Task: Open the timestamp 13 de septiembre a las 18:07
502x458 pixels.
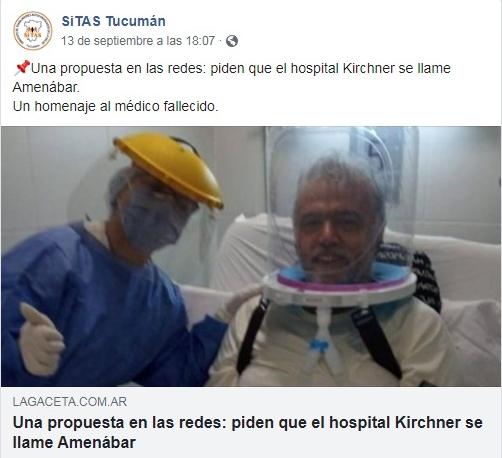Action: coord(138,41)
